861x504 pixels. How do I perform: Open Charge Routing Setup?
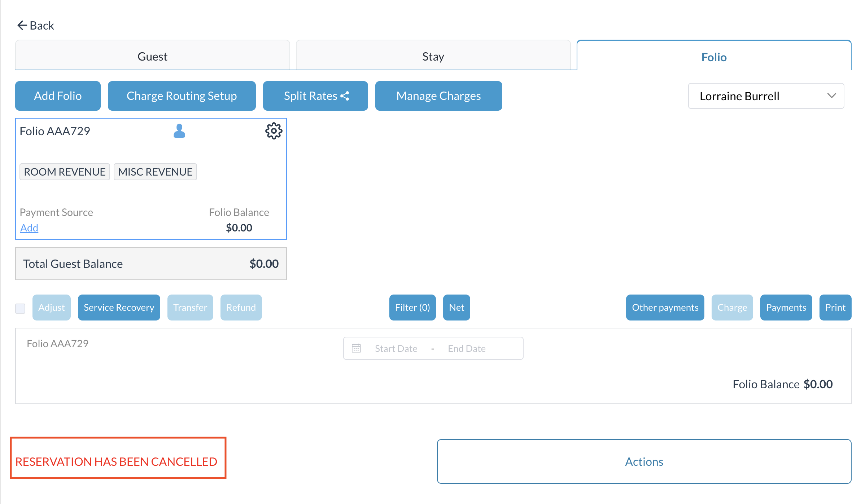click(x=182, y=96)
